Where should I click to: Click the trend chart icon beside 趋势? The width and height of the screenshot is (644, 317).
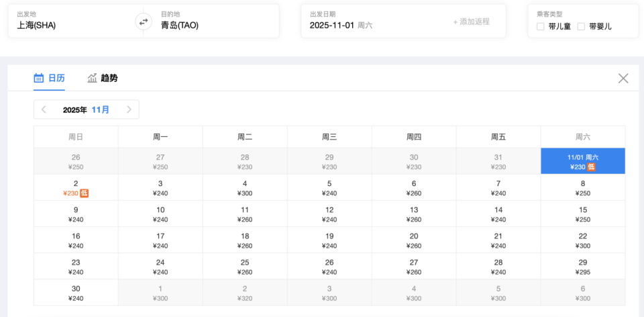pyautogui.click(x=92, y=78)
